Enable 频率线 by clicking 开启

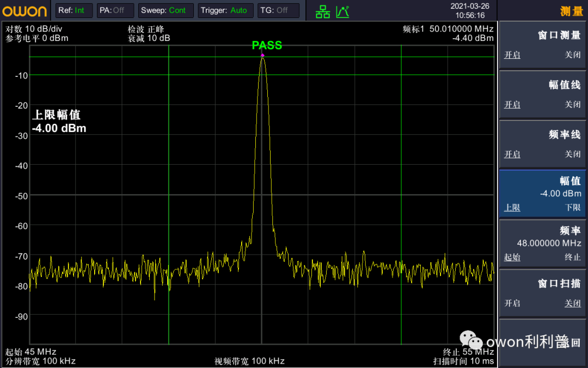(x=512, y=154)
